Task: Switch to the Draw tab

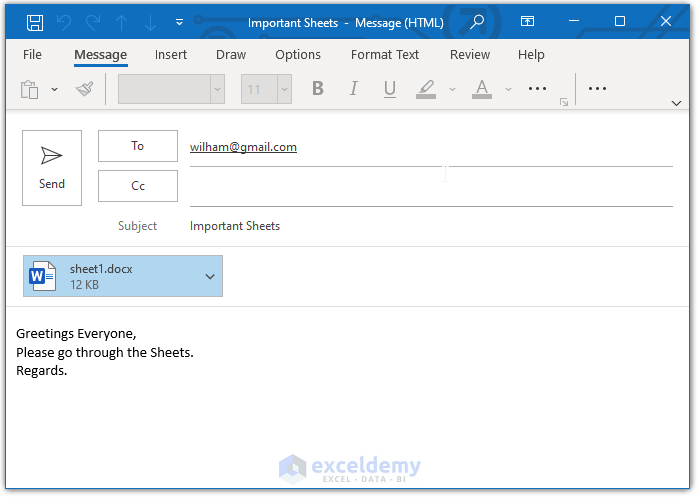Action: [231, 54]
